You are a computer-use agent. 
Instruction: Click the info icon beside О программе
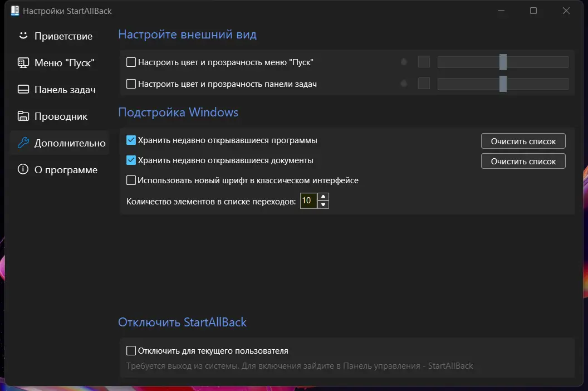click(22, 169)
